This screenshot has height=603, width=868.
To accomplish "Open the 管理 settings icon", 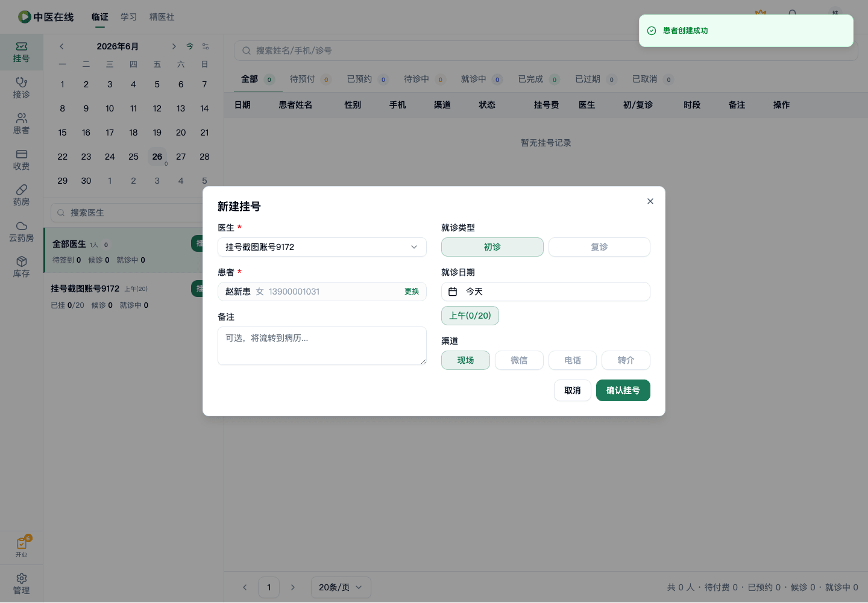I will point(21,584).
